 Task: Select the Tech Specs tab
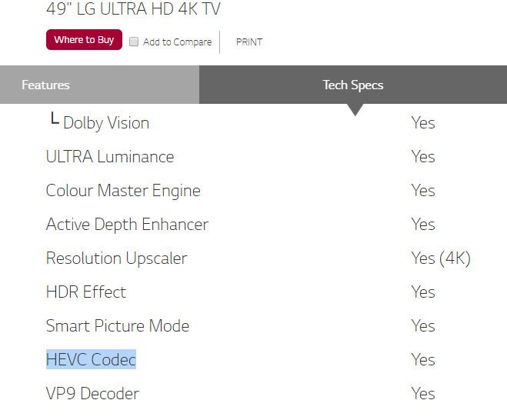(352, 85)
